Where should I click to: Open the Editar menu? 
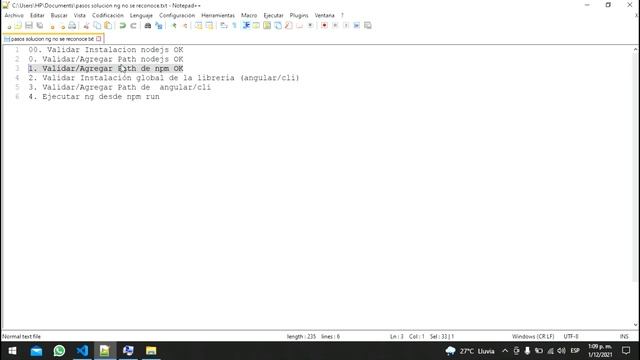click(x=37, y=15)
